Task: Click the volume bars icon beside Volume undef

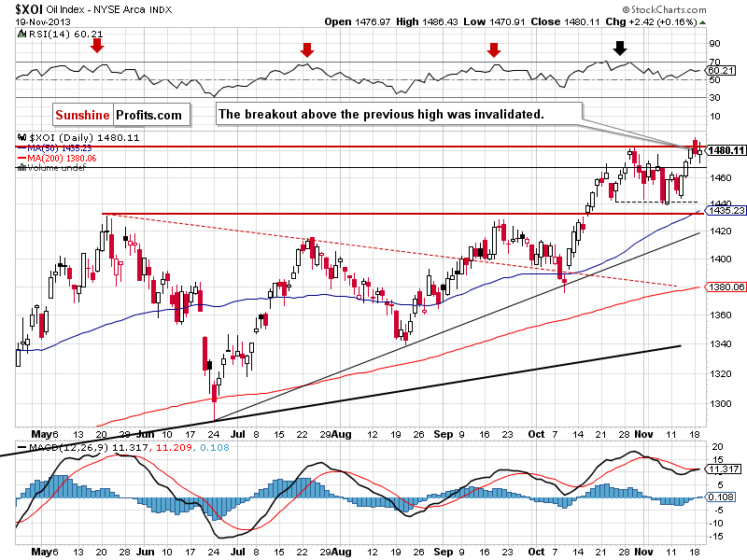Action: click(21, 168)
